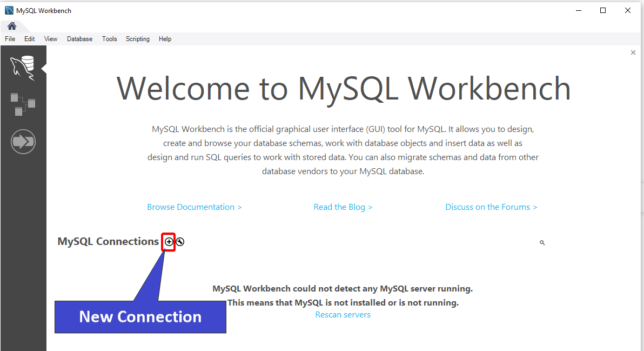The image size is (644, 351).
Task: Open the migration wizard arrow icon
Action: [x=23, y=142]
